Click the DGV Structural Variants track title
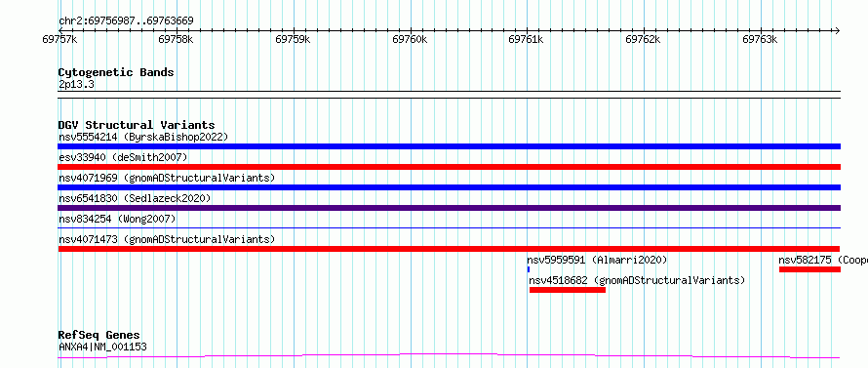 137,125
